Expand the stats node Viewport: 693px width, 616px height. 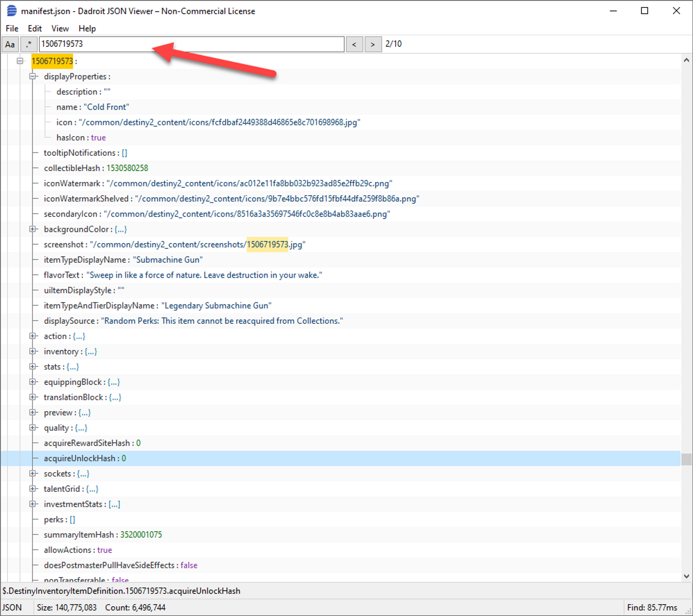[33, 367]
